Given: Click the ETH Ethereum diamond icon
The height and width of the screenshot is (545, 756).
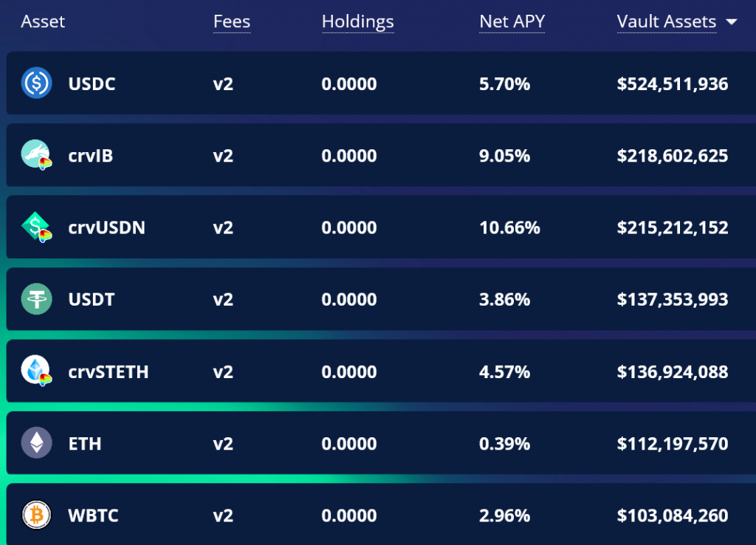Looking at the screenshot, I should coord(37,443).
